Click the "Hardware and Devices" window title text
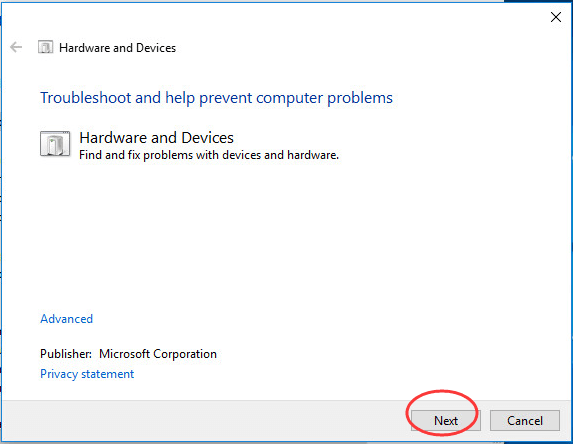Image resolution: width=573 pixels, height=444 pixels. 118,48
